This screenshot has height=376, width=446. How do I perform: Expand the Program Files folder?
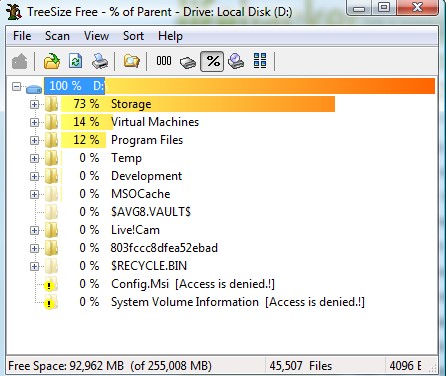(34, 140)
